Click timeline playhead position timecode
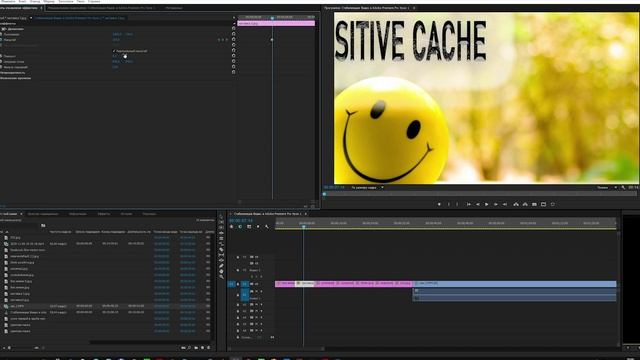 [241, 220]
